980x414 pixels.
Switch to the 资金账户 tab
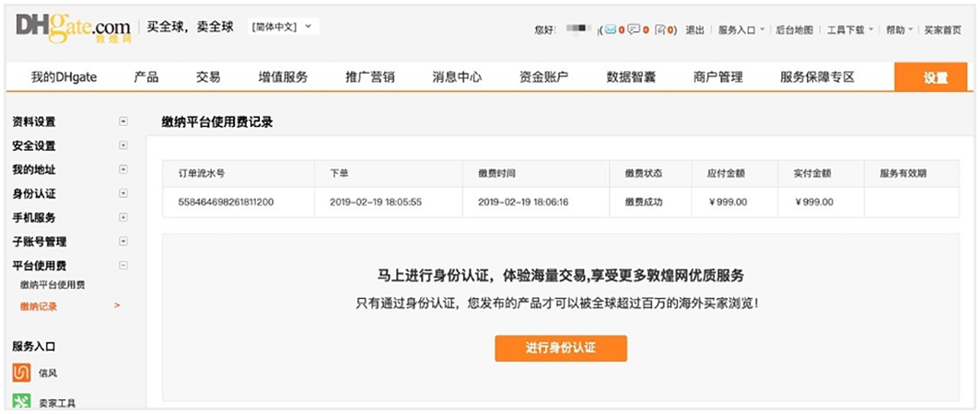pos(543,77)
